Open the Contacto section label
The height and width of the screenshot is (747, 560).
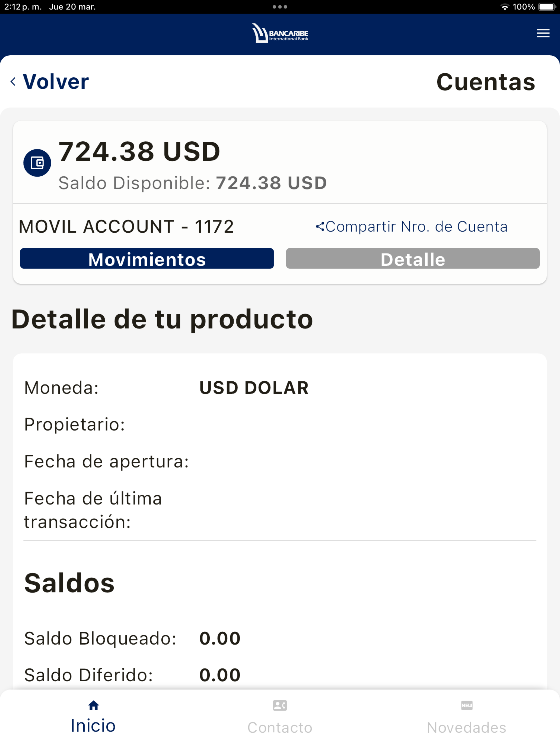coord(280,727)
